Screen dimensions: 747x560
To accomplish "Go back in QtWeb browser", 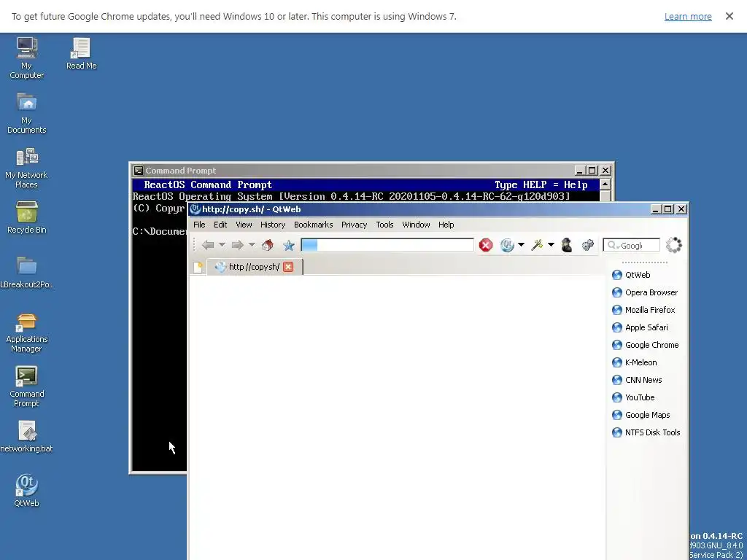I will 208,245.
